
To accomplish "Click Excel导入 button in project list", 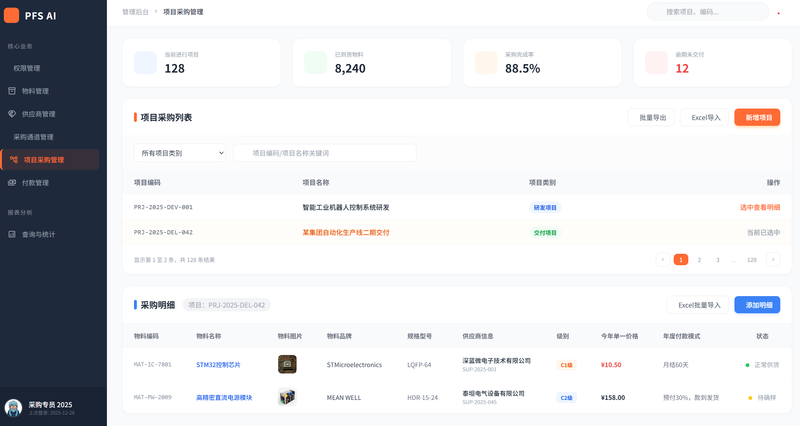I will 704,117.
